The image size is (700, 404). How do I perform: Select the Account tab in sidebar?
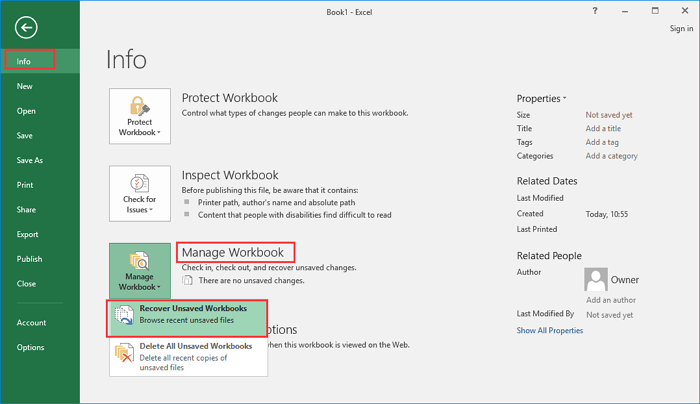(x=31, y=322)
